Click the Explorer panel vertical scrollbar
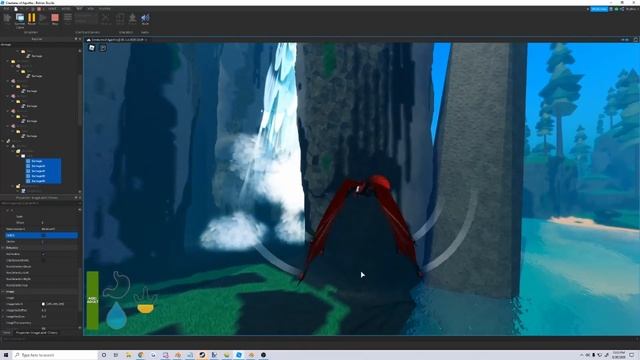 click(x=80, y=100)
